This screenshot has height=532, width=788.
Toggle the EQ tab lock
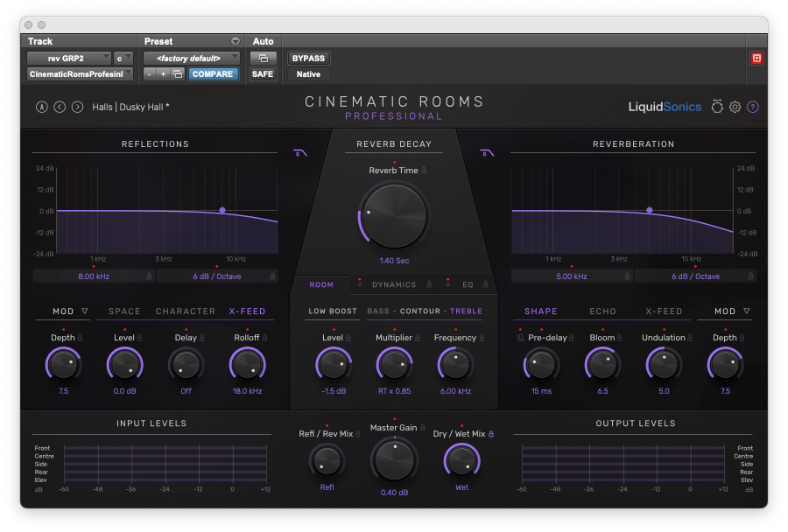point(485,284)
